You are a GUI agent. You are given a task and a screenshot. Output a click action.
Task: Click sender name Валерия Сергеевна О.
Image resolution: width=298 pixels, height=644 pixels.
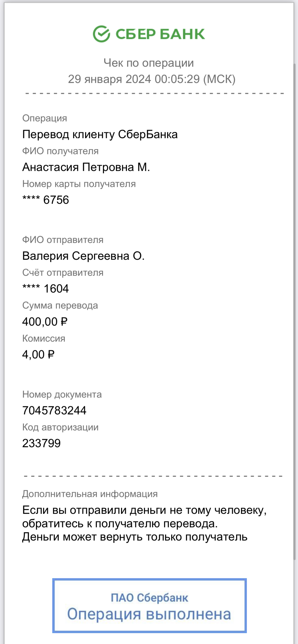pos(83,256)
